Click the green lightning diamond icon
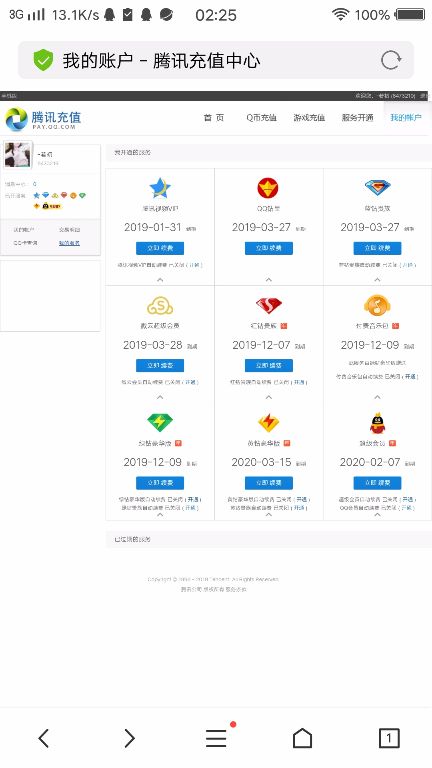The width and height of the screenshot is (432, 768). [160, 422]
